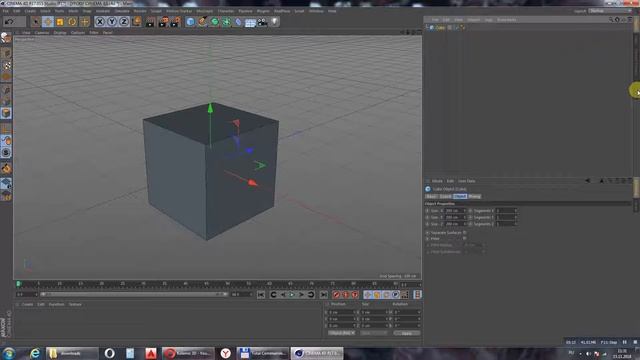Add a Camera object icon
The height and width of the screenshot is (360, 640).
[262, 22]
